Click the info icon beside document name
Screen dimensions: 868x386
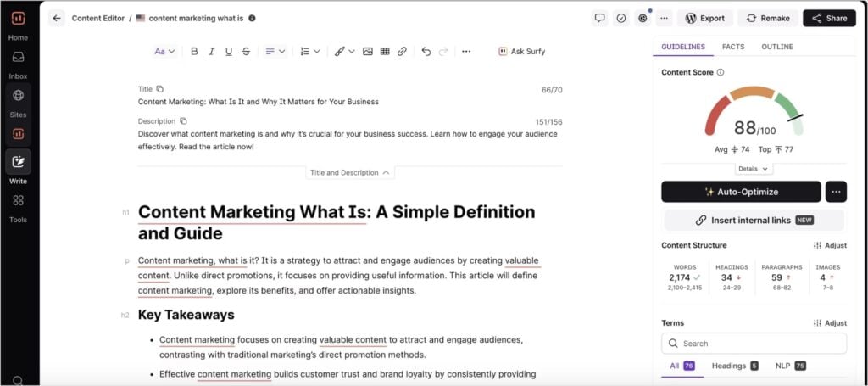pos(252,19)
